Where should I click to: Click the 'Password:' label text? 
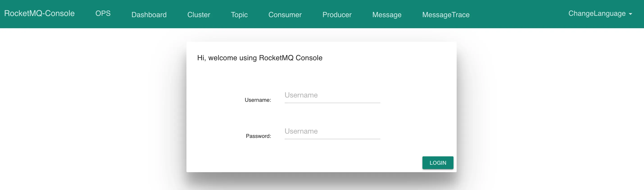(x=258, y=136)
